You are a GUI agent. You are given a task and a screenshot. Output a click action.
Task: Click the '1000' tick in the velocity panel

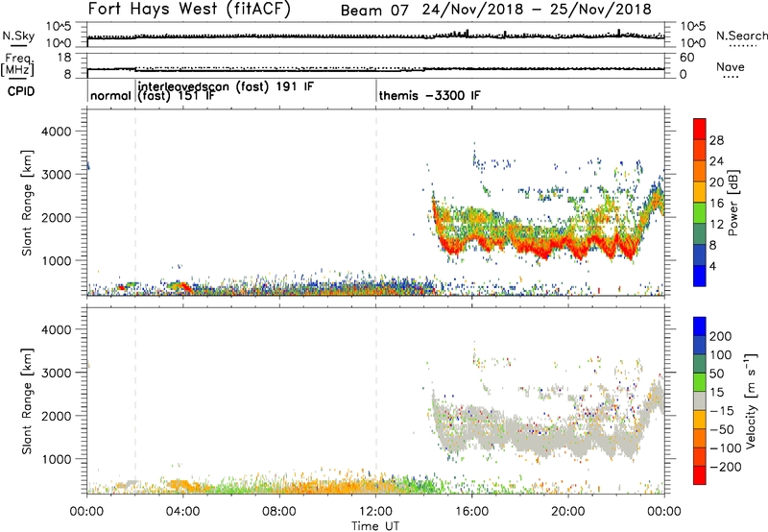pyautogui.click(x=57, y=459)
